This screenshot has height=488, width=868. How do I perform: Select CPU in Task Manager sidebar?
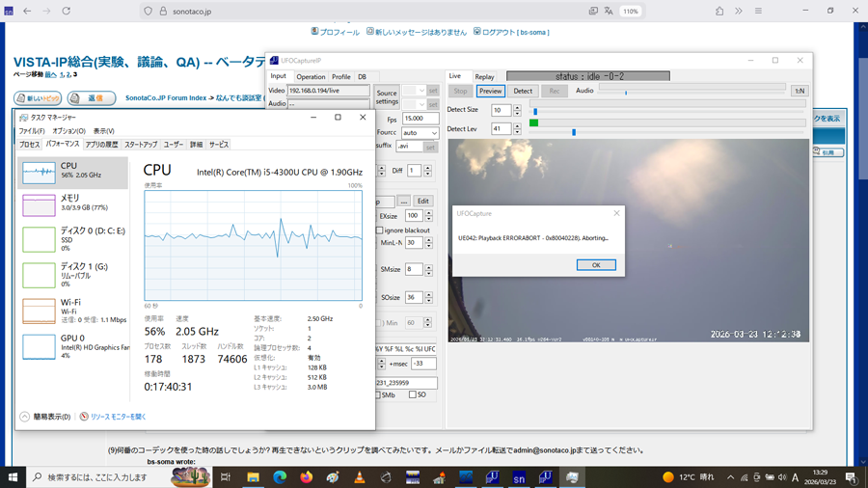point(73,173)
